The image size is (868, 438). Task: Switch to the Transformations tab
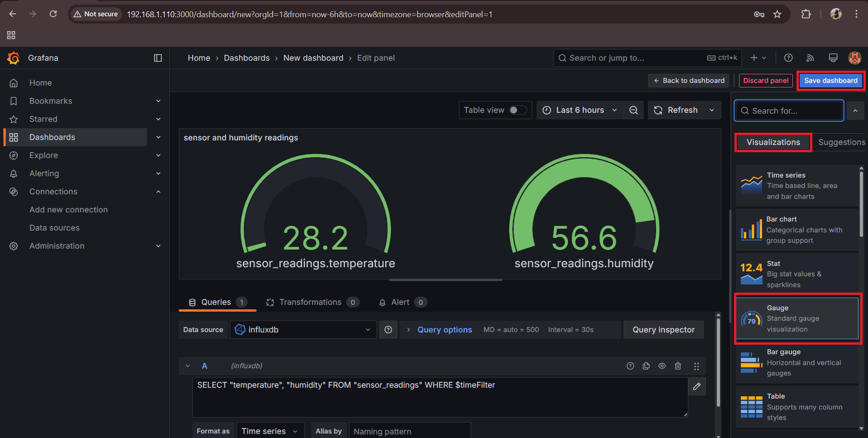pos(310,302)
